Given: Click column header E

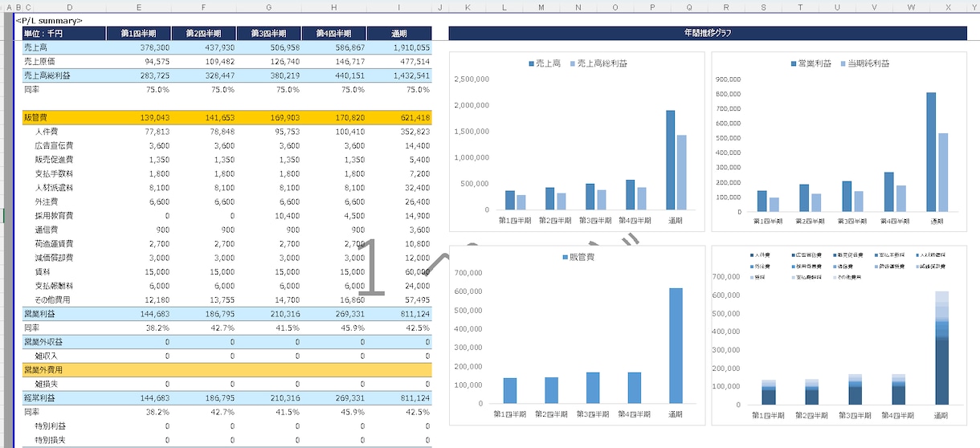Looking at the screenshot, I should point(139,7).
